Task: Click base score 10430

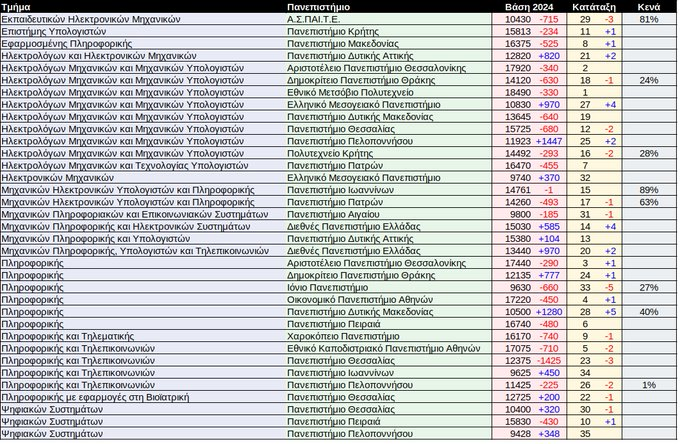Action: click(x=518, y=19)
